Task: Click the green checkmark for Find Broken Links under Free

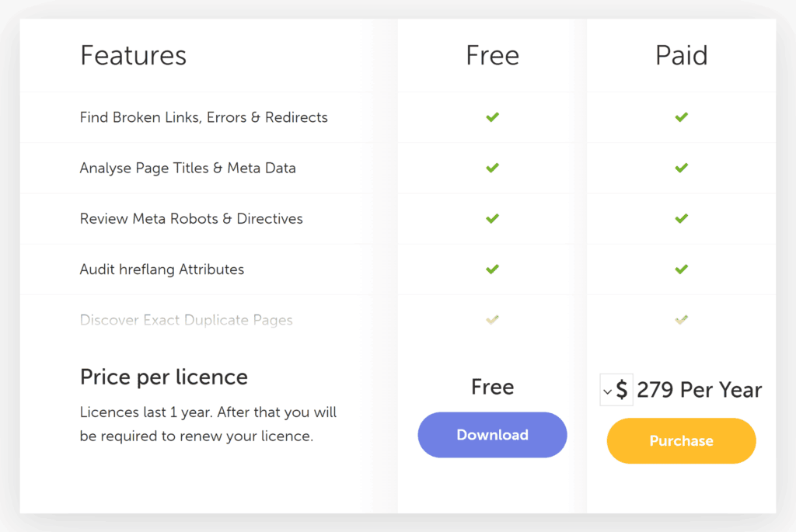Action: (492, 117)
